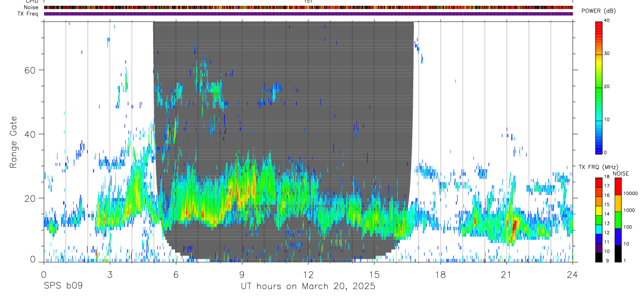Click the "CPID" row label
Screen dimensions: 644x297
(31, 2)
